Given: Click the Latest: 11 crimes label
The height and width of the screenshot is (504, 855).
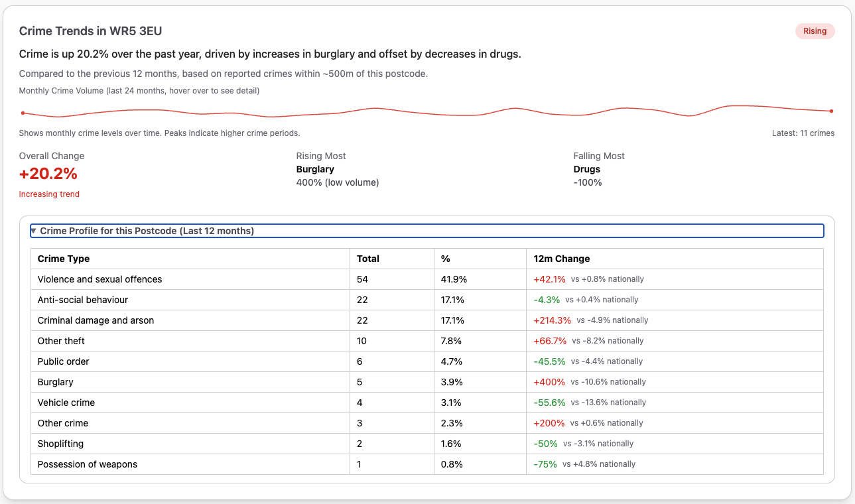Looking at the screenshot, I should (803, 133).
